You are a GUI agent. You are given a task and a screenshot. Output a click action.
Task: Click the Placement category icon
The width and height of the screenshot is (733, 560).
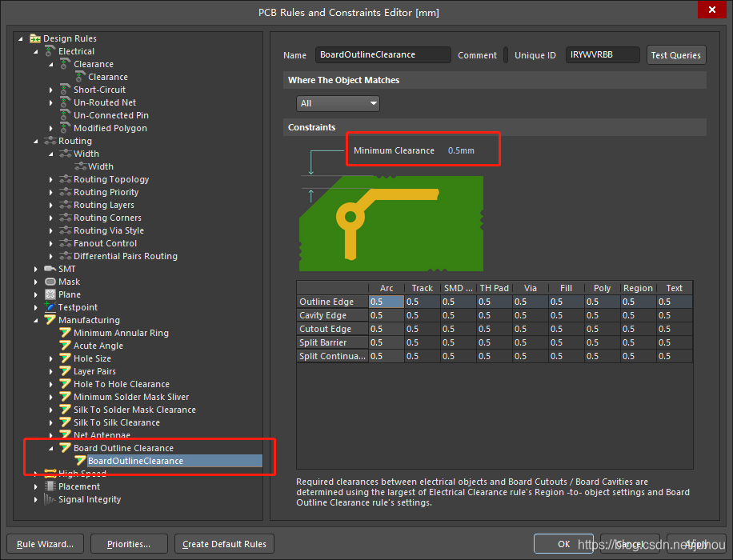click(x=50, y=486)
